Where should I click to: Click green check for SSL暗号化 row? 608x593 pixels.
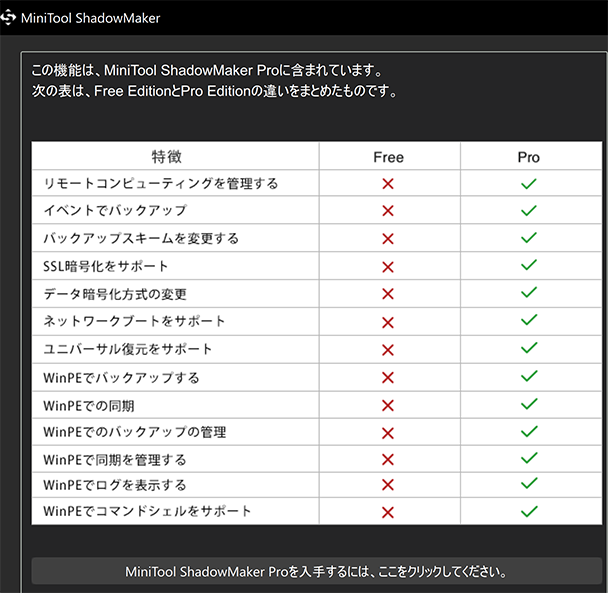click(529, 265)
